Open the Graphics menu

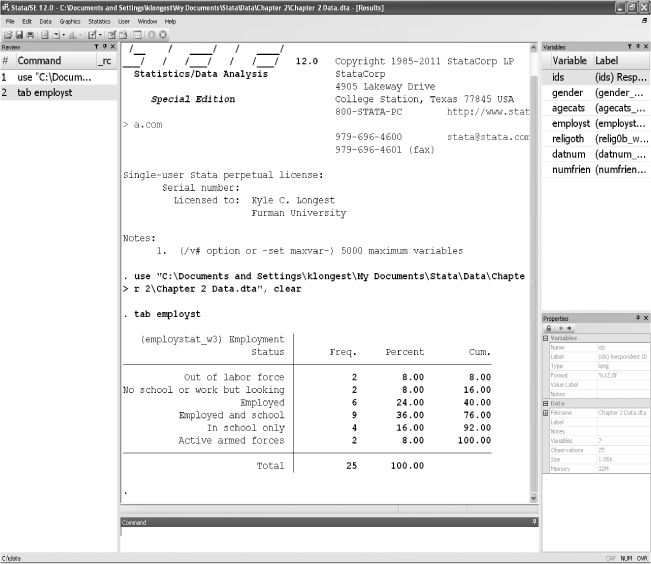pyautogui.click(x=70, y=20)
